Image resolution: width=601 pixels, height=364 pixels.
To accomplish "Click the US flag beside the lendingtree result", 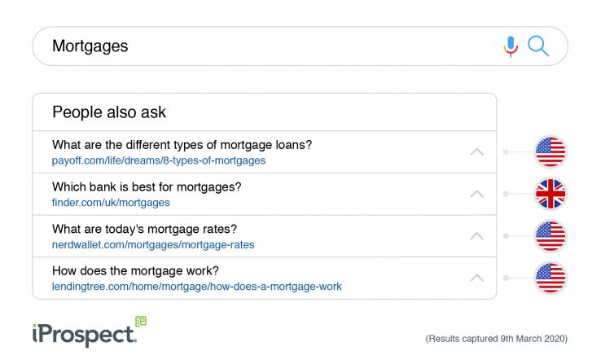I will pyautogui.click(x=550, y=278).
